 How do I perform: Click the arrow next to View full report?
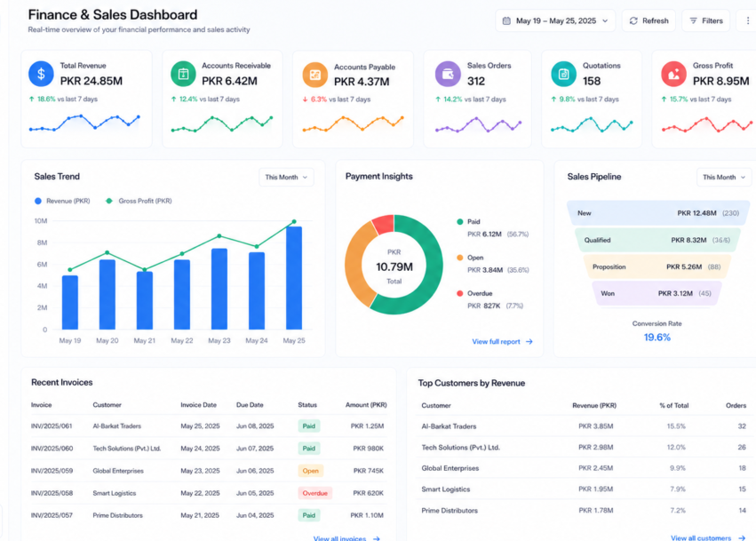[529, 341]
